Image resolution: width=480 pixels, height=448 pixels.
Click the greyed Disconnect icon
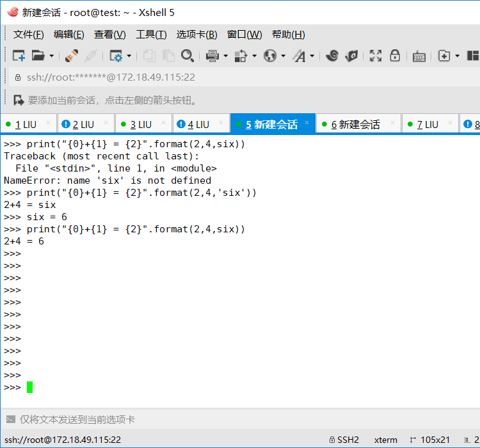tap(91, 56)
